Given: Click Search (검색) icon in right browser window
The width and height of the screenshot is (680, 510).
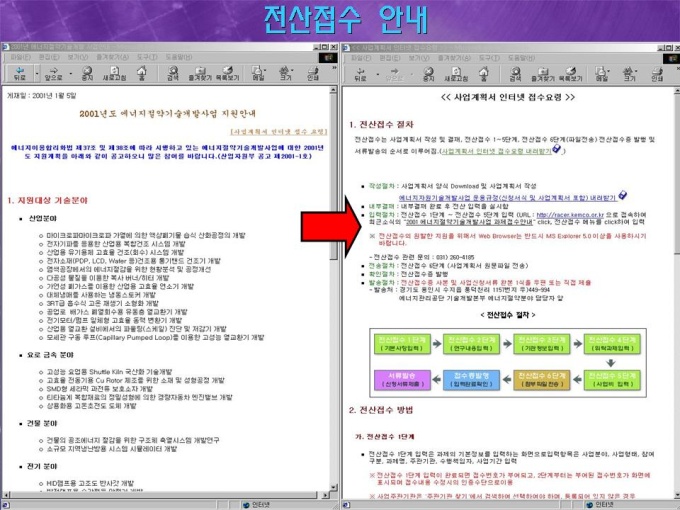Looking at the screenshot, I should [515, 74].
